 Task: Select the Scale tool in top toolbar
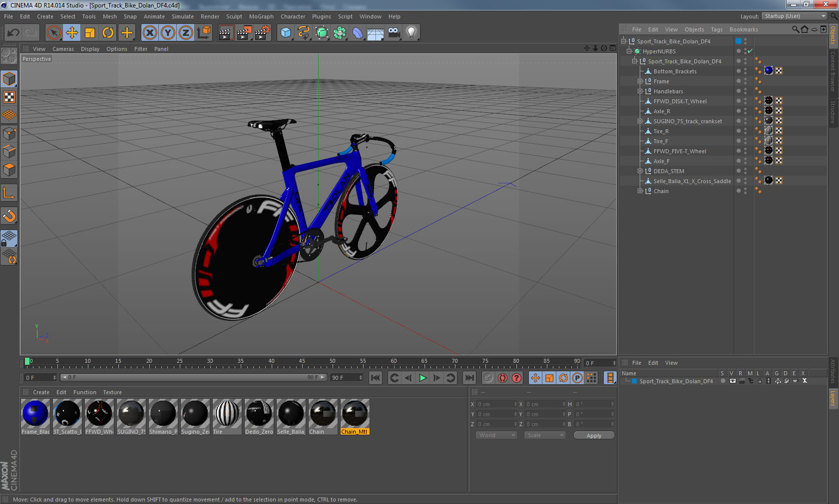pyautogui.click(x=90, y=33)
